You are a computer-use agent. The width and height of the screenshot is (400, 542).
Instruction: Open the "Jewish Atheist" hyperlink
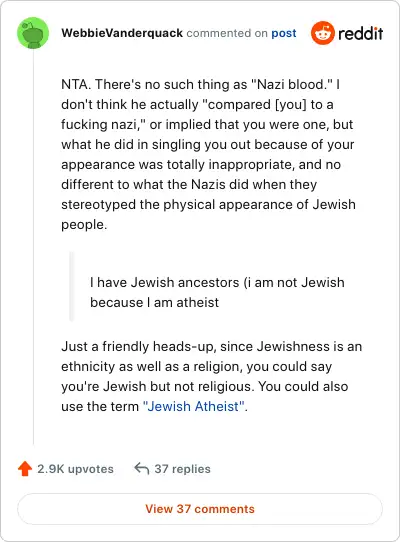194,406
